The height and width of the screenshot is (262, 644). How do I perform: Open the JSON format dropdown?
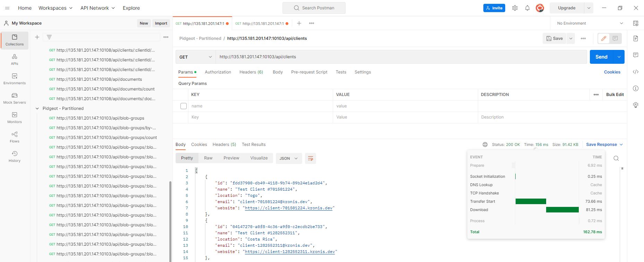[x=289, y=158]
